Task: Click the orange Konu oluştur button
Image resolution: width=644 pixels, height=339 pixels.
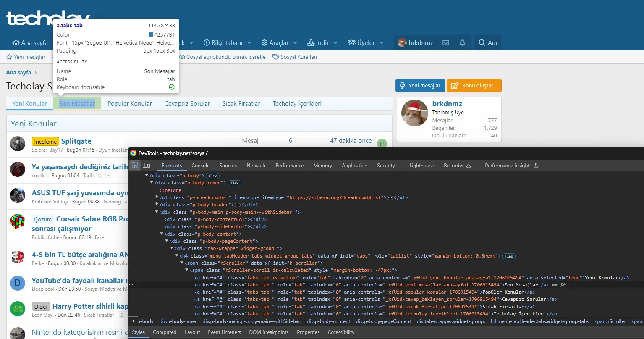Action: 474,86
